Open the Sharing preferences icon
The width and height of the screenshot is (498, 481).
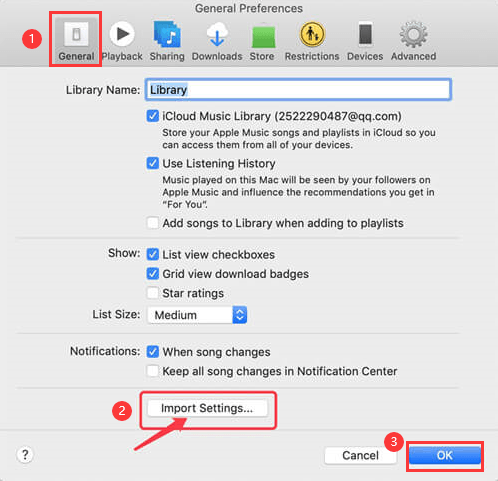pos(167,34)
